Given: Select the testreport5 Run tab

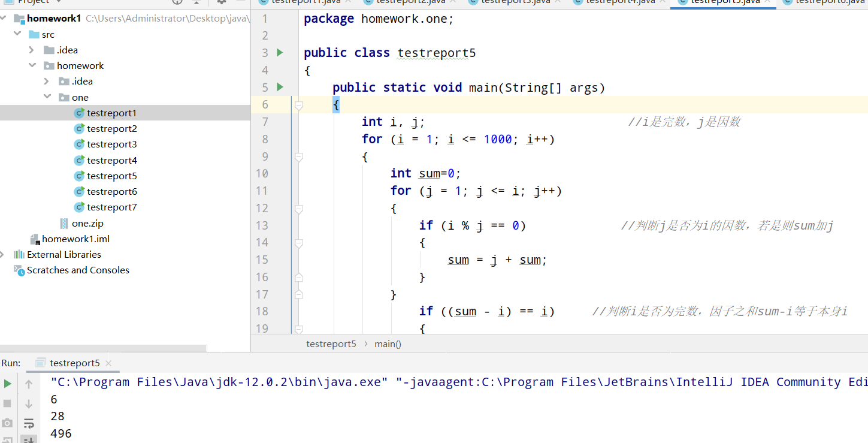Looking at the screenshot, I should tap(74, 363).
